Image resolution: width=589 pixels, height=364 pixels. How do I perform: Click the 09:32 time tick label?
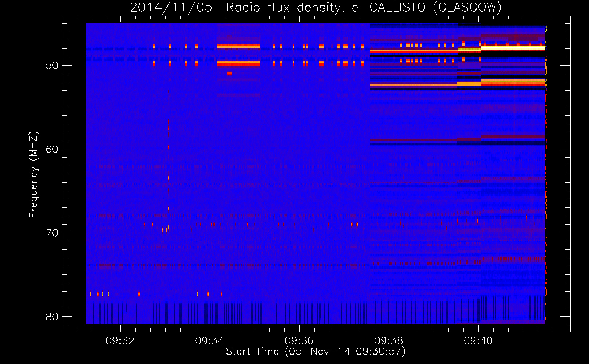pos(120,341)
